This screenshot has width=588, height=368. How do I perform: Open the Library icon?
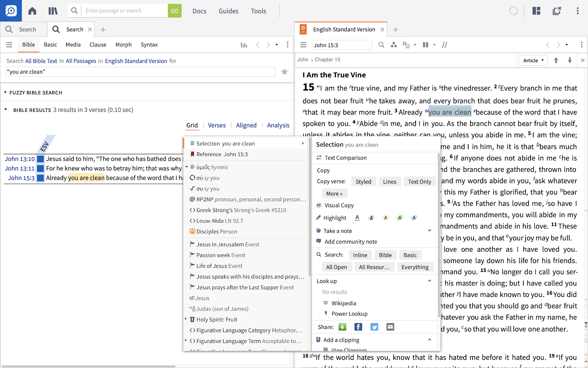(53, 11)
